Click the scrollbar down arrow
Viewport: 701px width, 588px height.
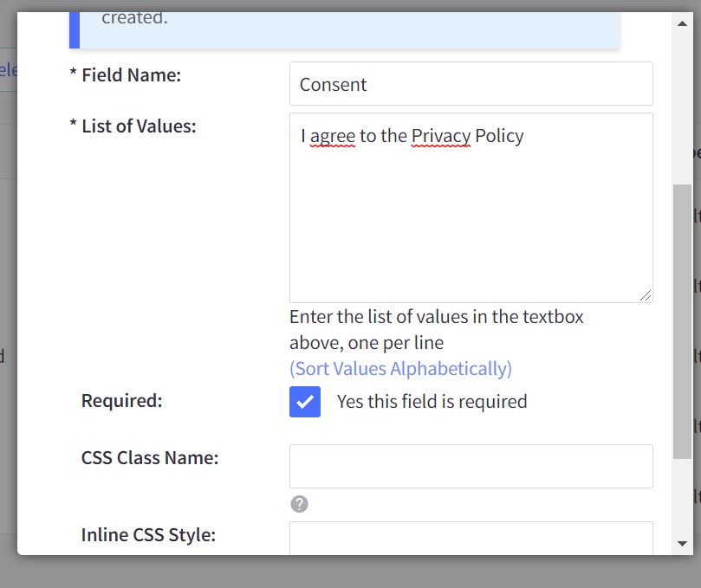[682, 543]
